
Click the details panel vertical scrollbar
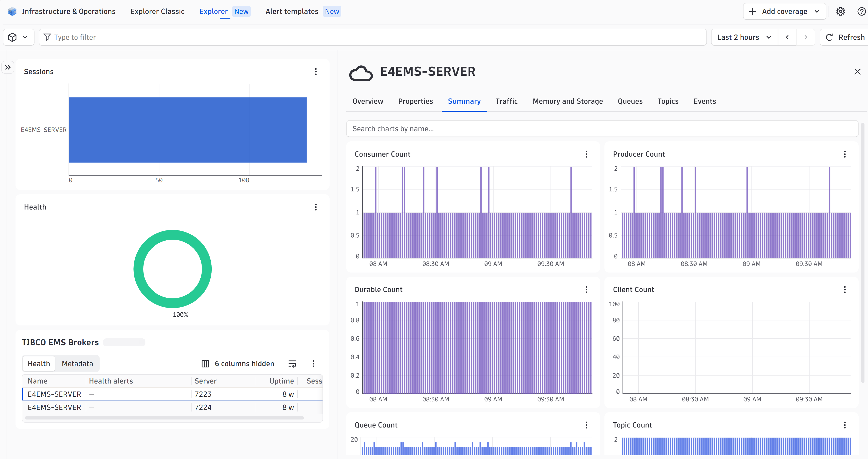point(863,253)
